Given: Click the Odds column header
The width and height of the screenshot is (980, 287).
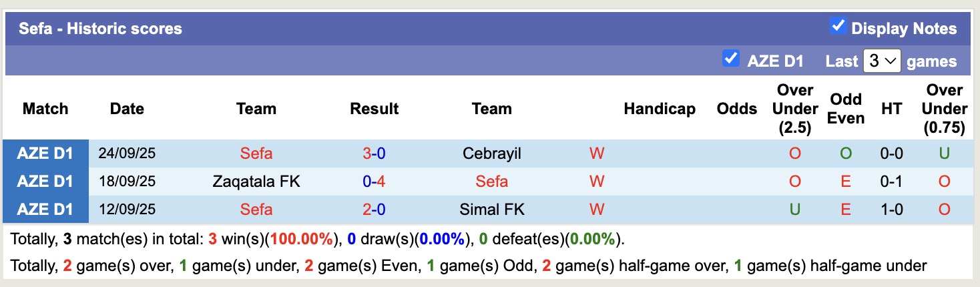Looking at the screenshot, I should coord(737,109).
